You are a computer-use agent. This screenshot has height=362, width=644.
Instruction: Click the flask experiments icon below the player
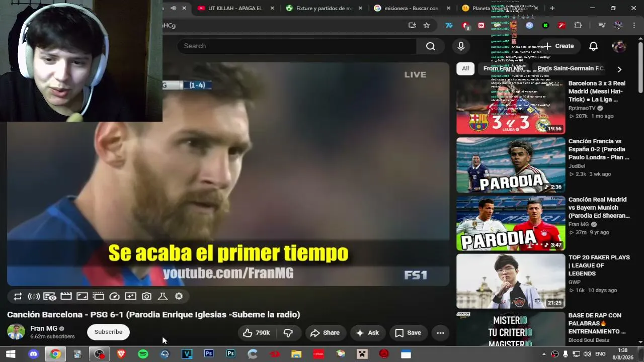163,297
